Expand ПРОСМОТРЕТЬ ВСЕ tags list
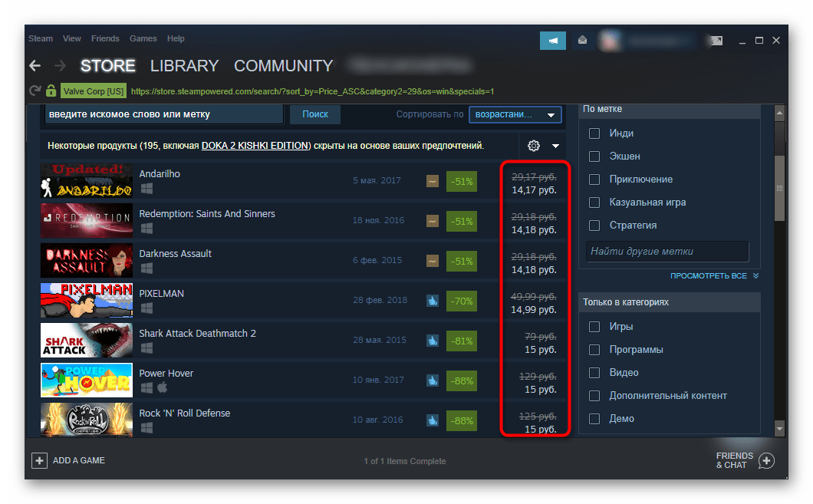 point(714,276)
